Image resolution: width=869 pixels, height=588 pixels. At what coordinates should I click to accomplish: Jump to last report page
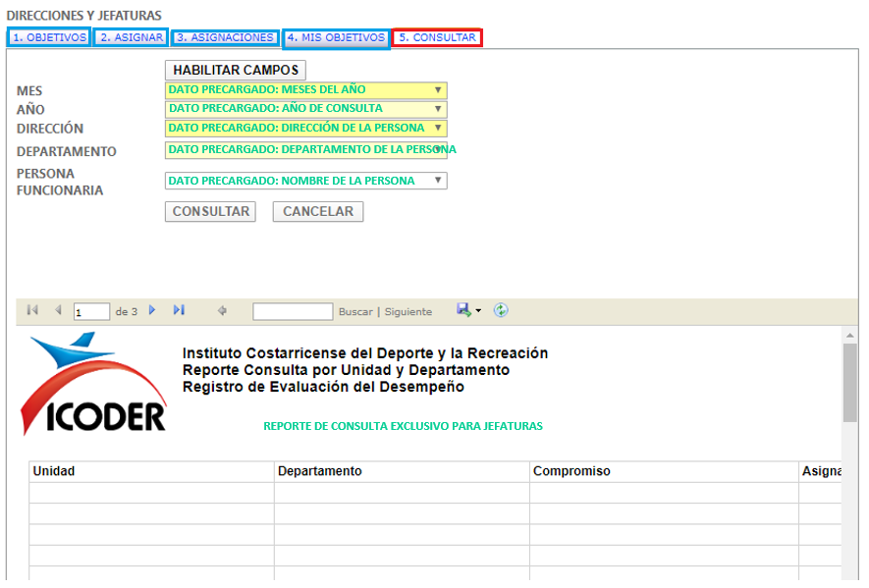(x=179, y=310)
